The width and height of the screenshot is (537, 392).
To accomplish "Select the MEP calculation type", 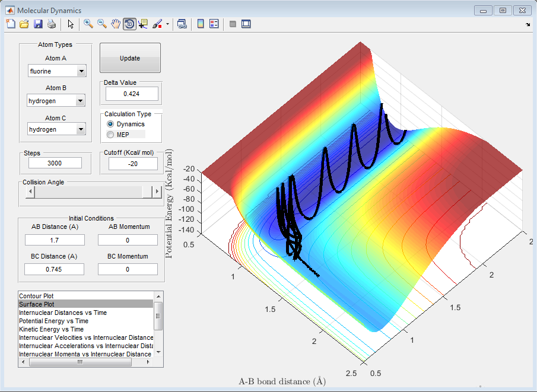I will point(110,135).
